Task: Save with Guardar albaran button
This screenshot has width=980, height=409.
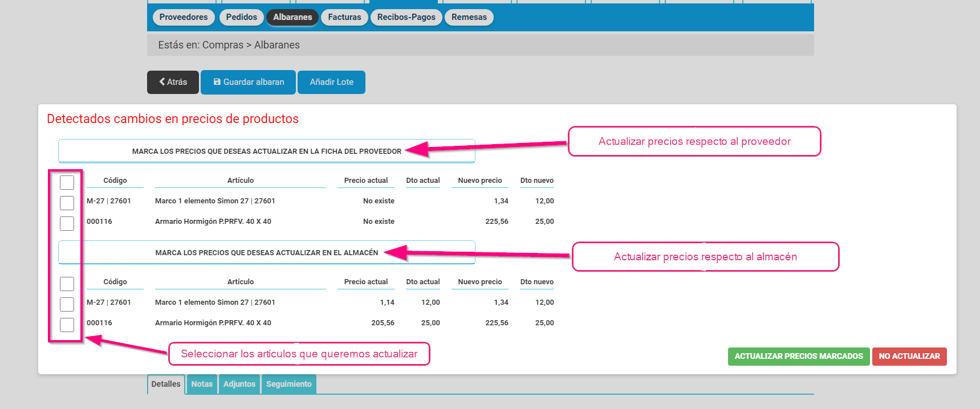Action: point(248,82)
